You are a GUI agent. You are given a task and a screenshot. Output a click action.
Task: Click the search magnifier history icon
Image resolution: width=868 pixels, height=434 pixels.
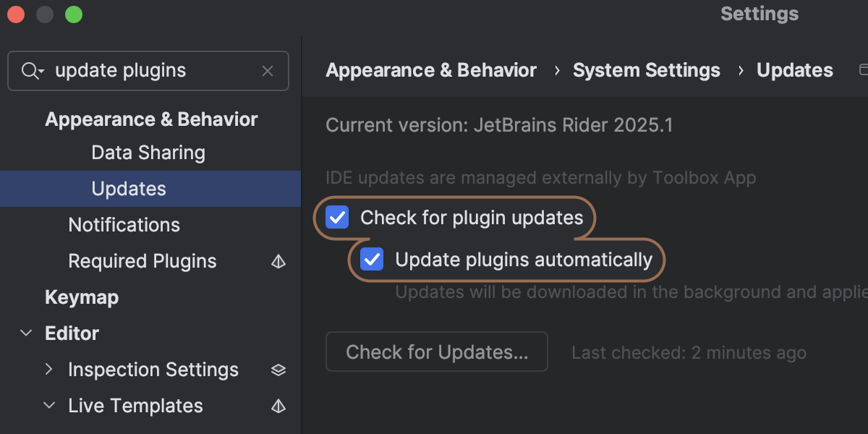[32, 71]
